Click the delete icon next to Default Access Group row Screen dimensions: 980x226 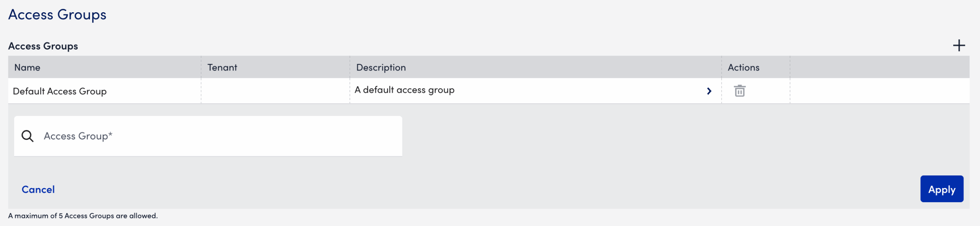tap(739, 91)
